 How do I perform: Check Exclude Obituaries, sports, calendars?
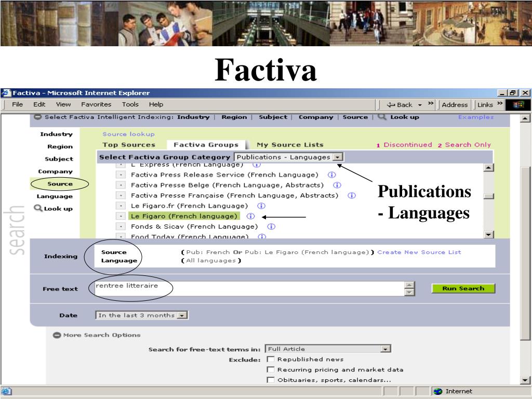tap(270, 380)
